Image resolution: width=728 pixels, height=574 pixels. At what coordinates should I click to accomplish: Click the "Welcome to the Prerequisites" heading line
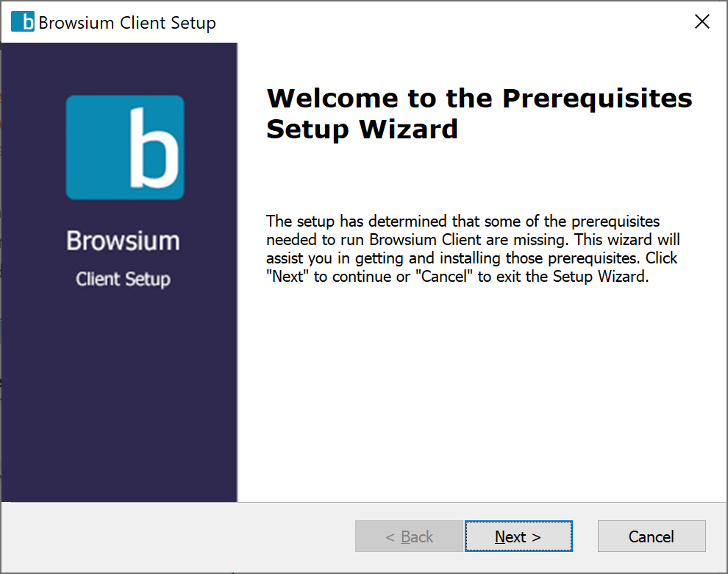point(479,99)
